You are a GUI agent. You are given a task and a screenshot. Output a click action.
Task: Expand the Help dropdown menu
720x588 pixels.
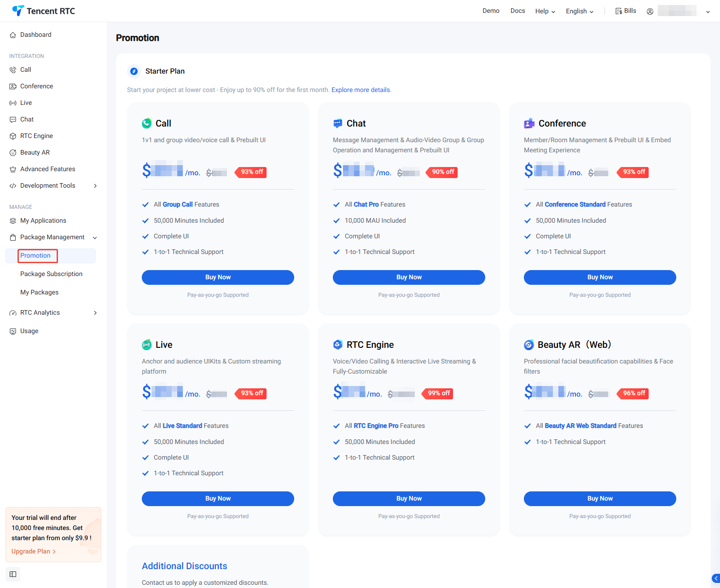pos(545,12)
